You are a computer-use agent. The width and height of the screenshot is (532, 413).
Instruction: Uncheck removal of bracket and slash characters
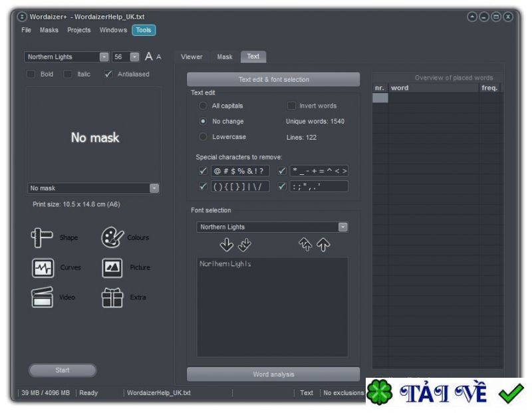tap(203, 186)
